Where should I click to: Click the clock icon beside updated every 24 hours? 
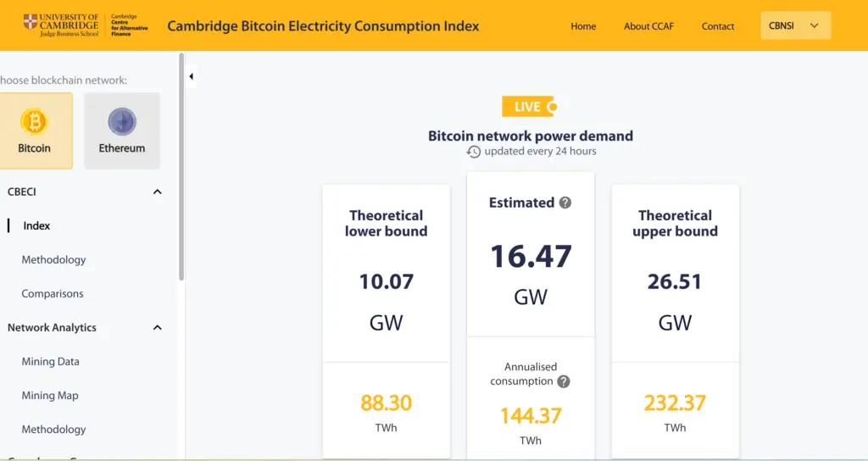[x=473, y=152]
